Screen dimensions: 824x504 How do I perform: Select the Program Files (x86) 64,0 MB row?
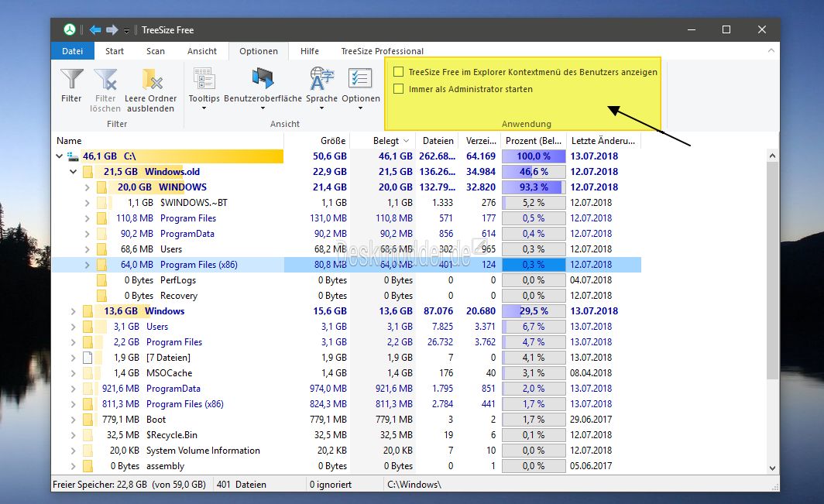tap(346, 264)
